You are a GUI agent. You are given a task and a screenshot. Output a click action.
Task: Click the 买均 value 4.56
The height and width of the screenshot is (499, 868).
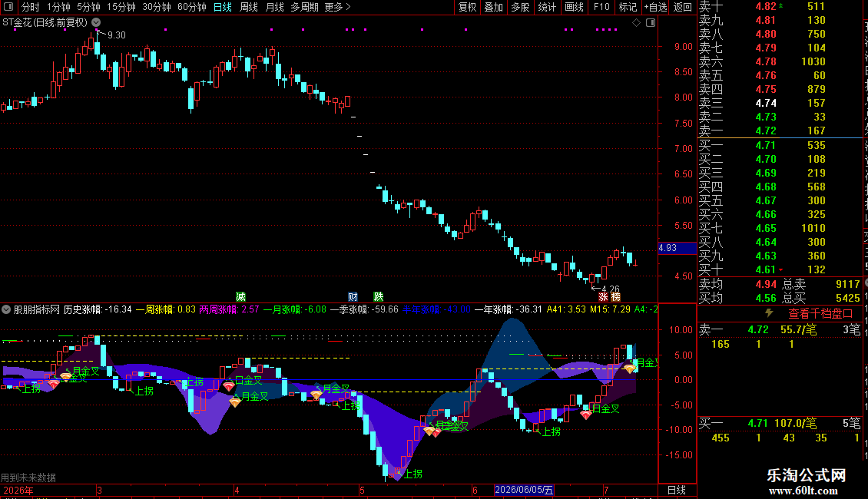(766, 298)
